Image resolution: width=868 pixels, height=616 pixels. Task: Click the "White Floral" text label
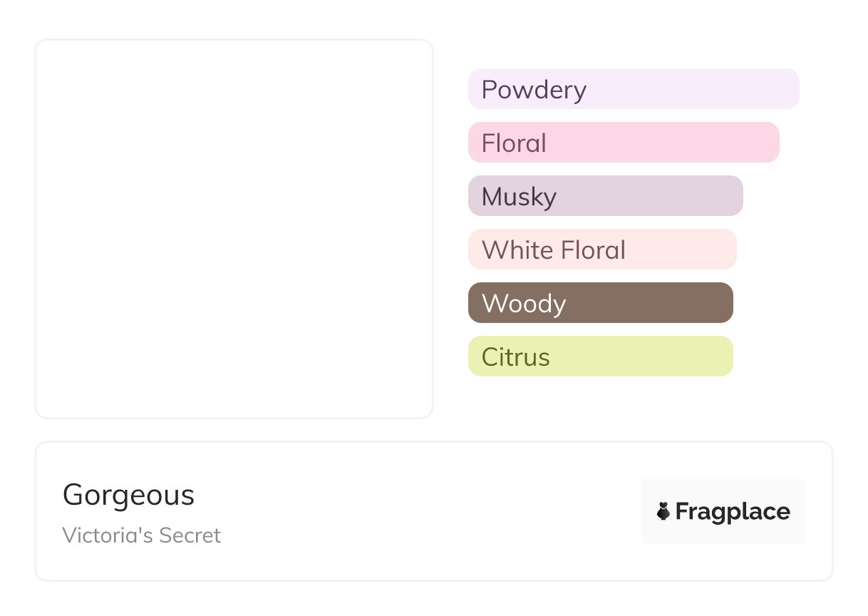pos(554,250)
